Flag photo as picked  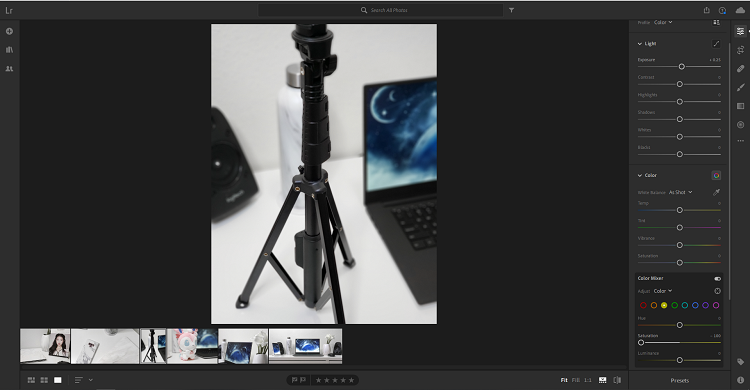point(294,380)
